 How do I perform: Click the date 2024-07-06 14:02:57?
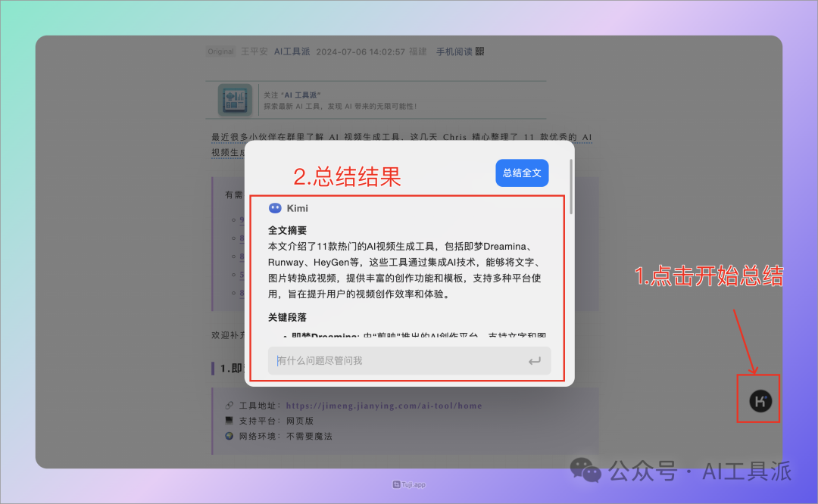click(x=361, y=51)
